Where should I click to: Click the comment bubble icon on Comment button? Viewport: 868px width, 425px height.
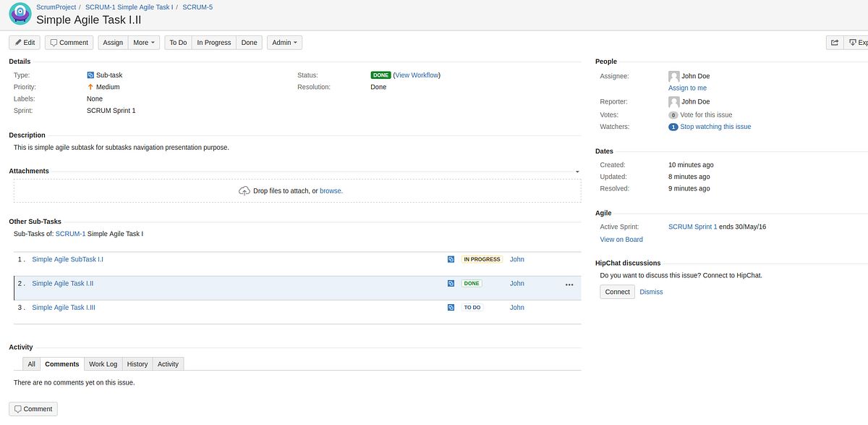53,42
